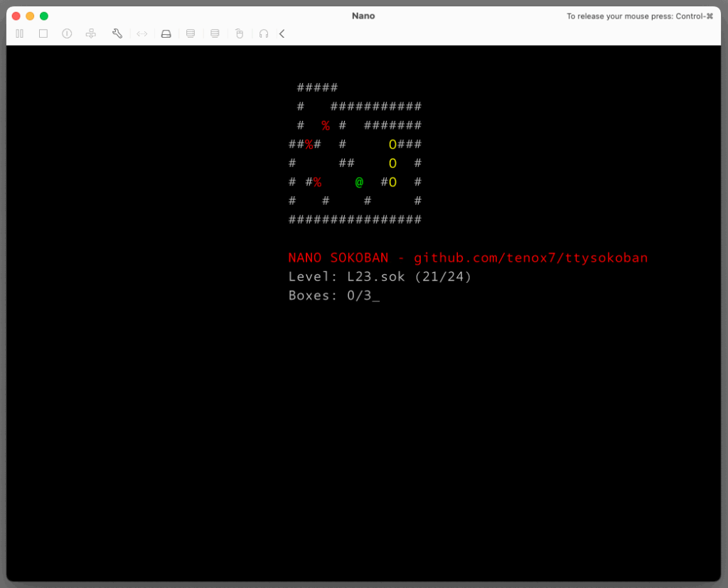Click the "Level: L23.sok (21/24)" line
The width and height of the screenshot is (728, 588).
click(x=380, y=277)
